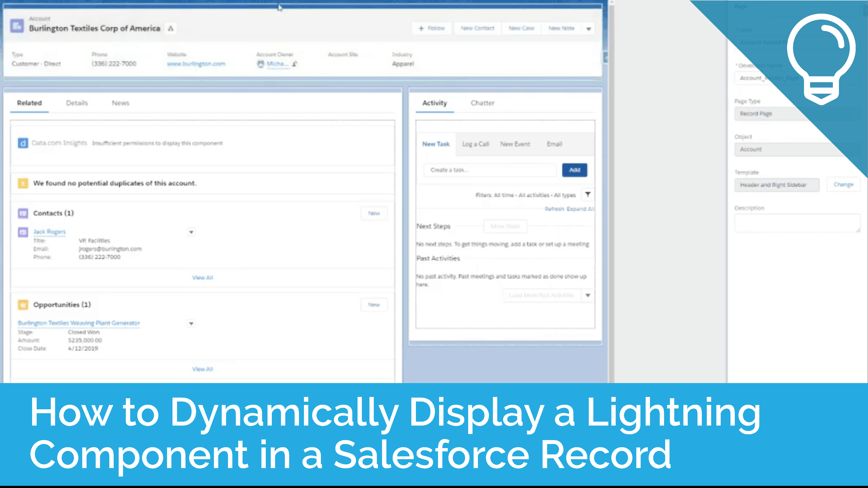Click Load More Past Activities button
868x488 pixels.
[x=541, y=295]
